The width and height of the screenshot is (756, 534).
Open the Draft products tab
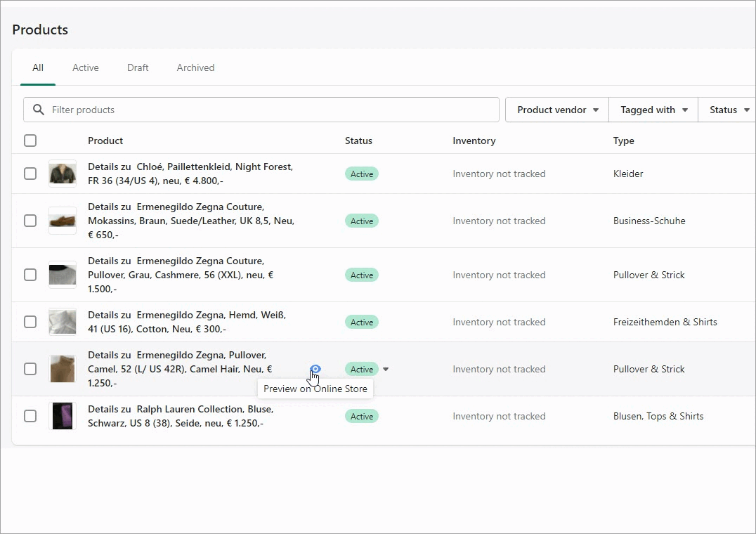click(138, 68)
